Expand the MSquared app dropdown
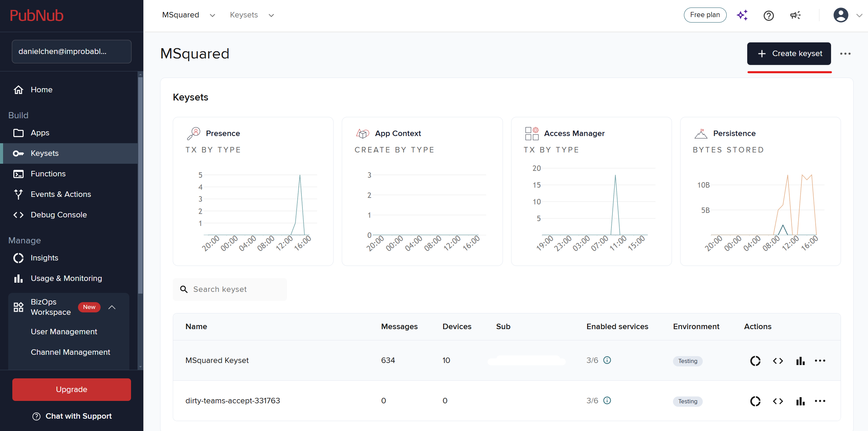Viewport: 868px width, 431px height. point(212,15)
